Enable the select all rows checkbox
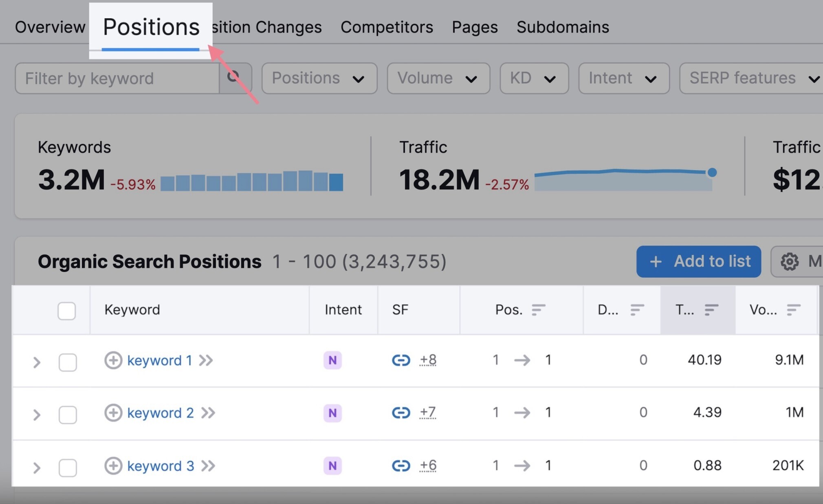This screenshot has height=504, width=823. click(66, 310)
